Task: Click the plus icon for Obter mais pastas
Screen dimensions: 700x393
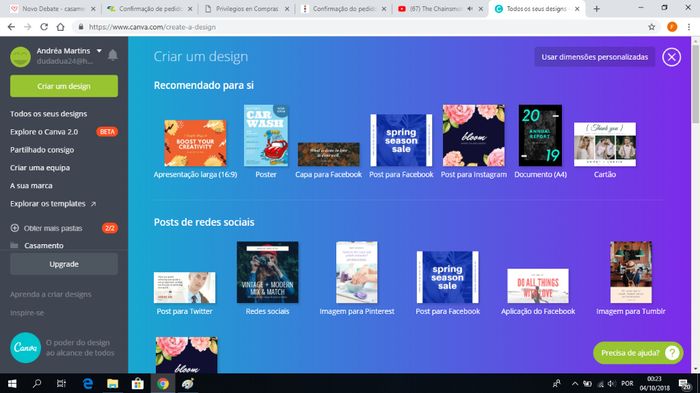Action: click(x=15, y=228)
